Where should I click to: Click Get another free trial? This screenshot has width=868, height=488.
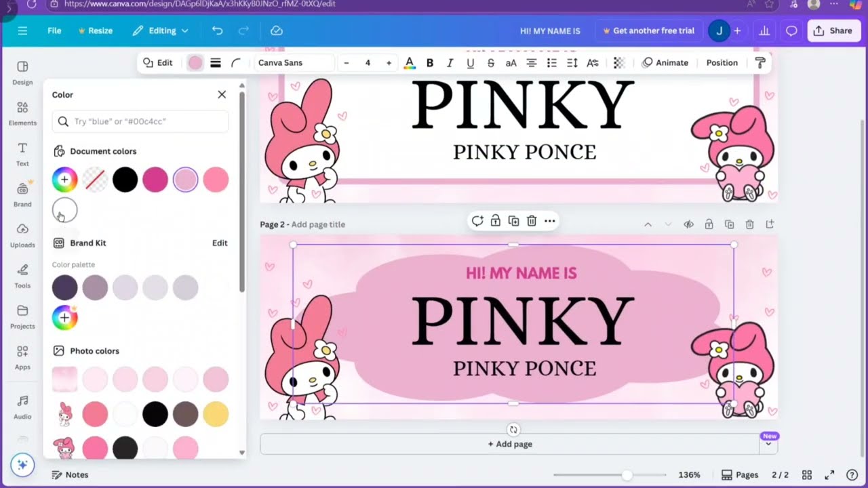point(648,30)
